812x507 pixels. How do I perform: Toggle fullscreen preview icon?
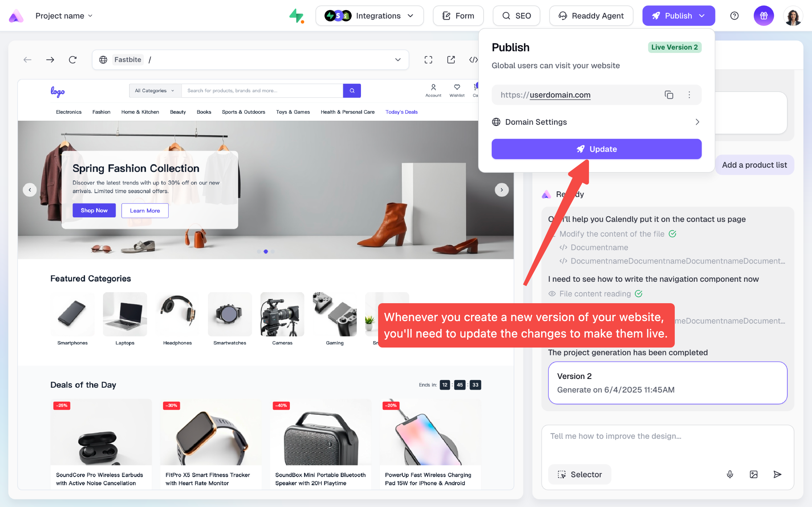click(428, 60)
